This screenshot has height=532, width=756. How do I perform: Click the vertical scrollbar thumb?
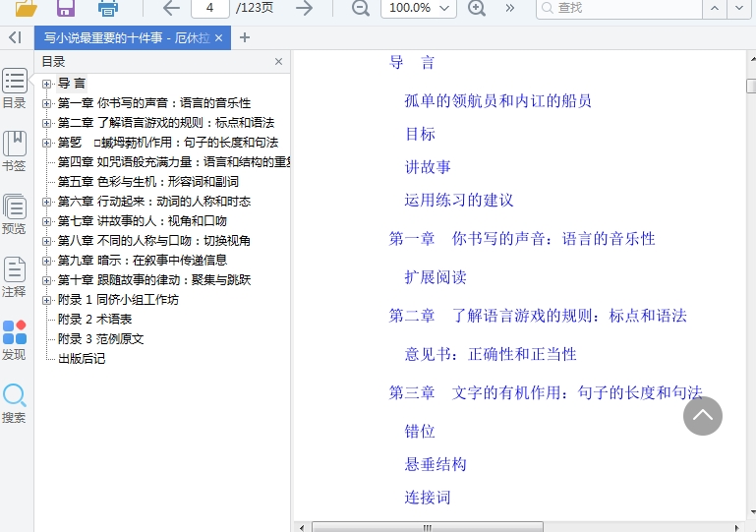pyautogui.click(x=751, y=86)
